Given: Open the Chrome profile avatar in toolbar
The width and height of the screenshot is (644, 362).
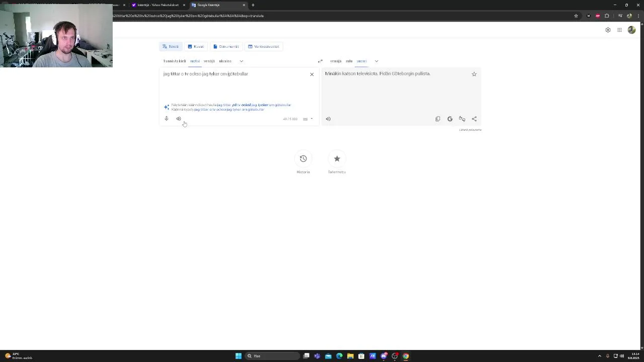Looking at the screenshot, I should click(x=629, y=16).
